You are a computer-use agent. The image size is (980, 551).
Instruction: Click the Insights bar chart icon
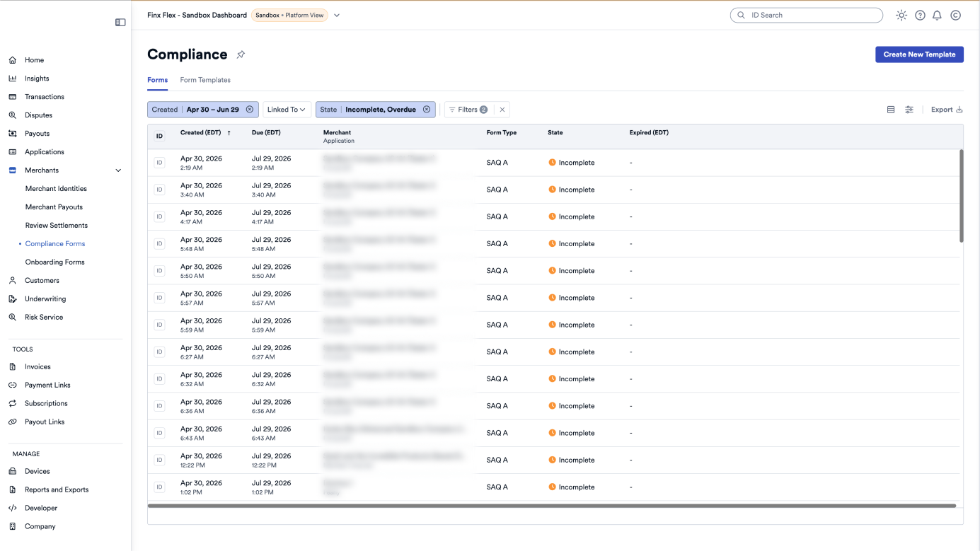13,79
